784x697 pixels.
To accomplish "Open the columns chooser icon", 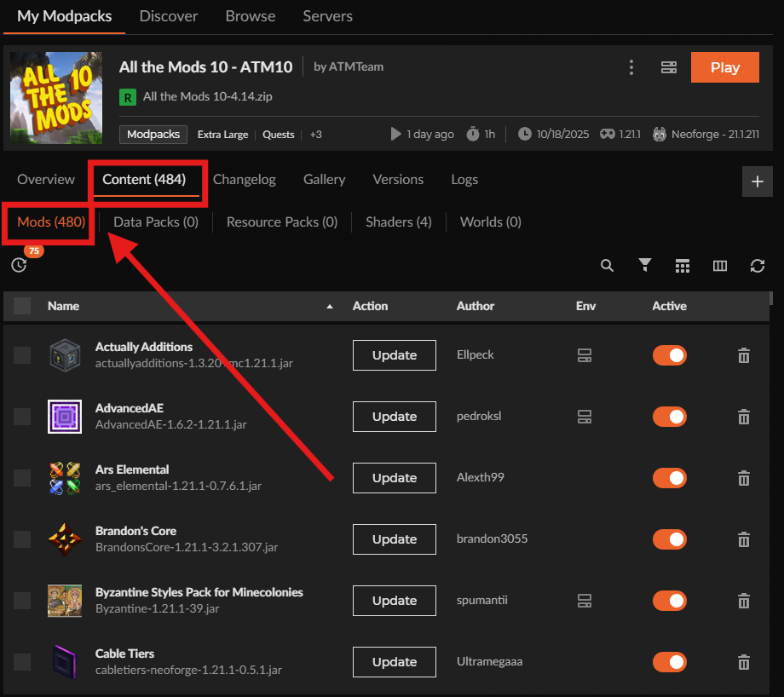I will (720, 266).
